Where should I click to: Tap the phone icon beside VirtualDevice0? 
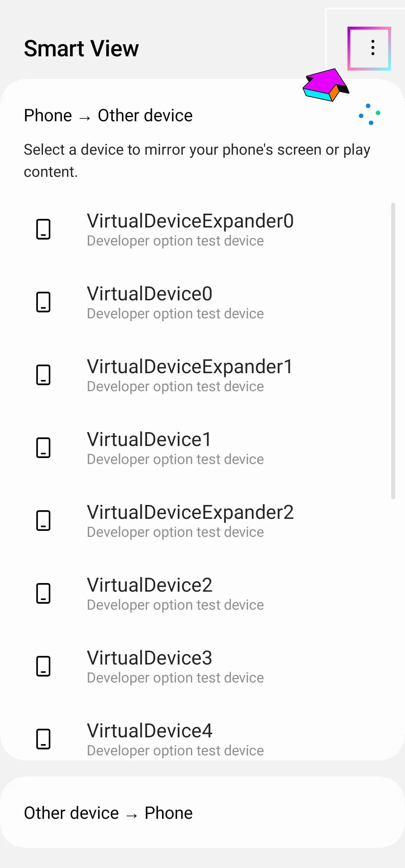coord(43,302)
